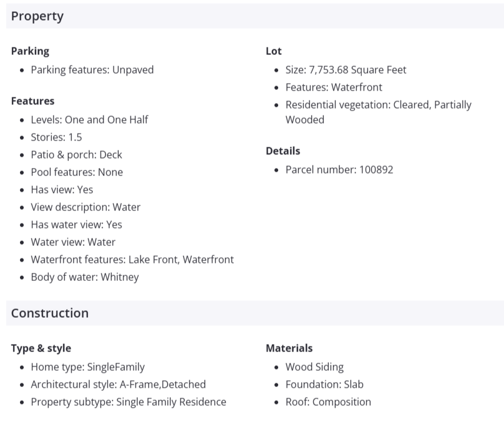Select the Parking features: Unpaved line

point(92,70)
